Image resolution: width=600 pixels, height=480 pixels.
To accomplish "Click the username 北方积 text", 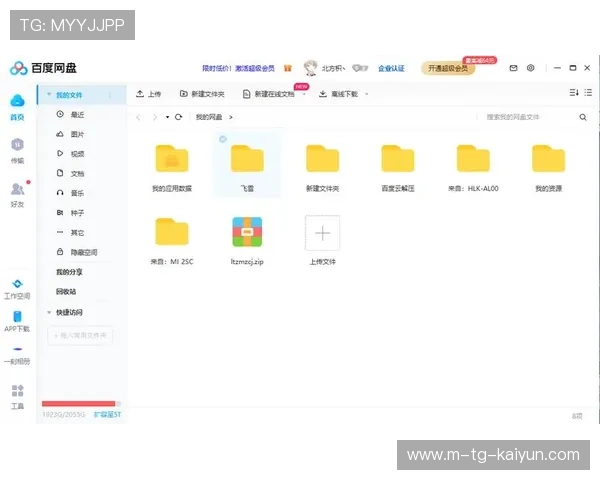I will point(333,69).
